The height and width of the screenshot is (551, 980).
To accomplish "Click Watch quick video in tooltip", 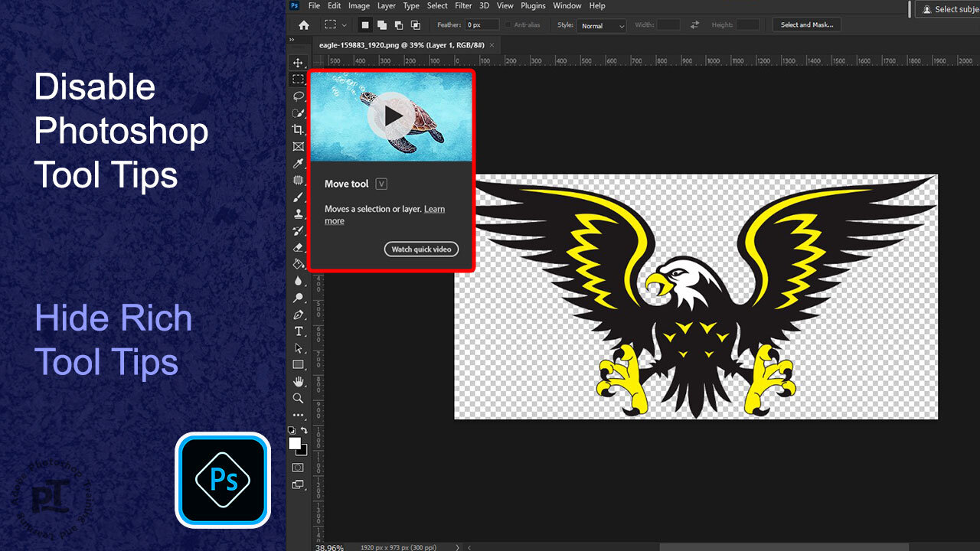I will [421, 249].
